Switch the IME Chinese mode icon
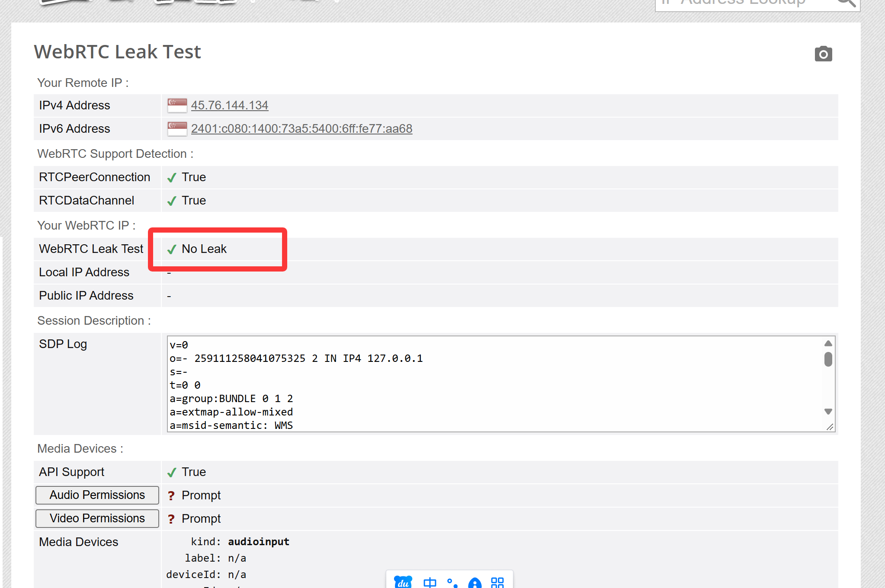Screen dimensions: 885x588 pyautogui.click(x=430, y=583)
